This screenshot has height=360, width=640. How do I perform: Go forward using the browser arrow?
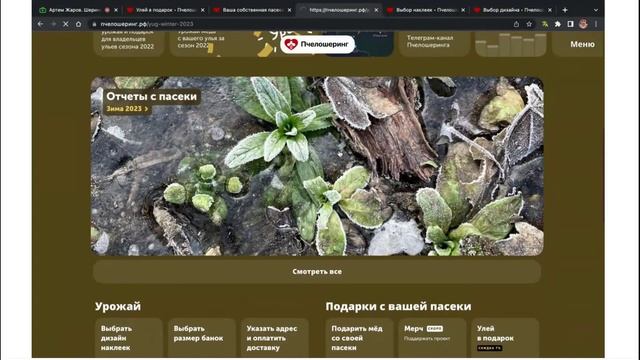[x=53, y=24]
